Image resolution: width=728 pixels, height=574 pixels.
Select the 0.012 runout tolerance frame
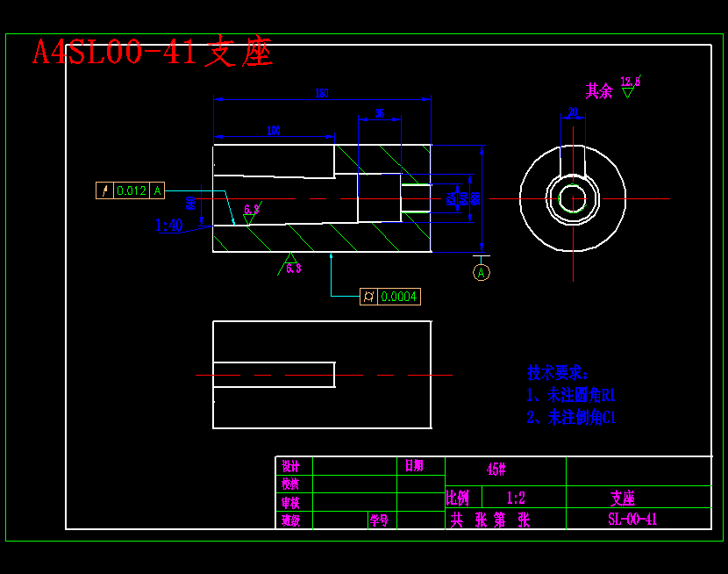pyautogui.click(x=131, y=190)
